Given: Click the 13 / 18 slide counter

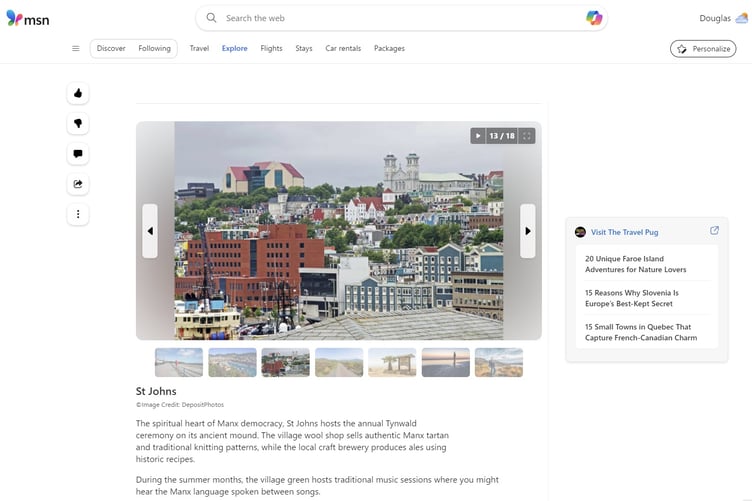Looking at the screenshot, I should (x=502, y=136).
